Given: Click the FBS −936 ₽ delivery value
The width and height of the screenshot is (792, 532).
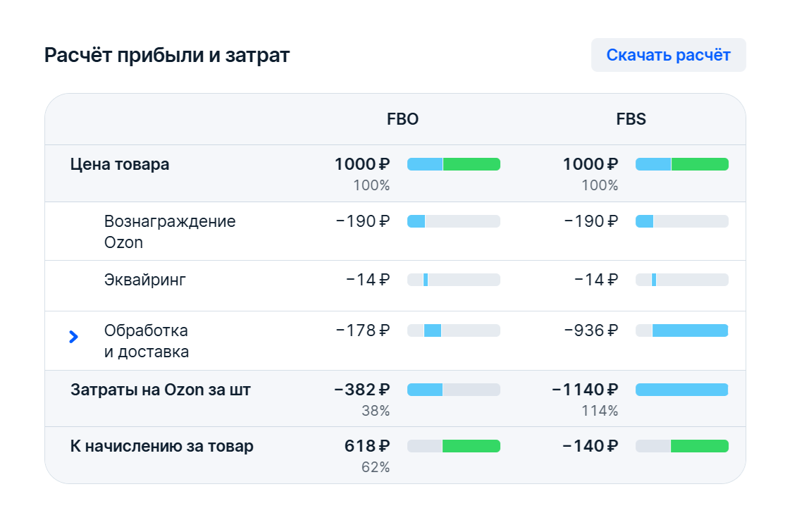Looking at the screenshot, I should click(x=590, y=330).
